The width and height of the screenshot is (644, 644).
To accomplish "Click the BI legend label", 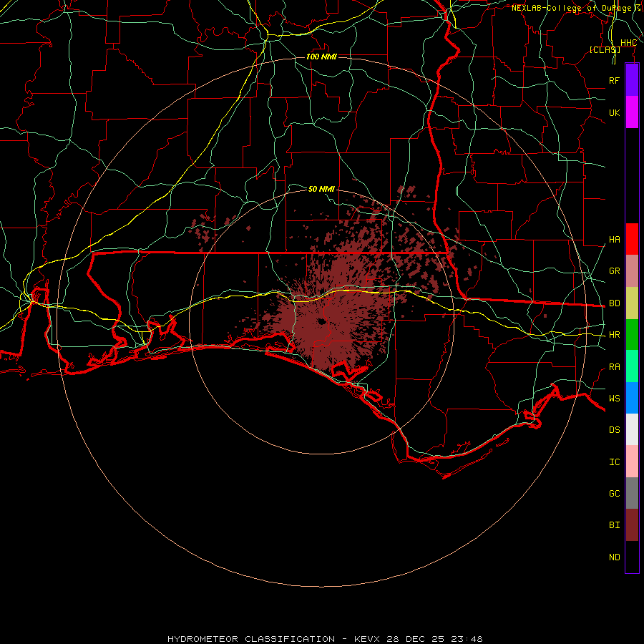I will [x=614, y=525].
